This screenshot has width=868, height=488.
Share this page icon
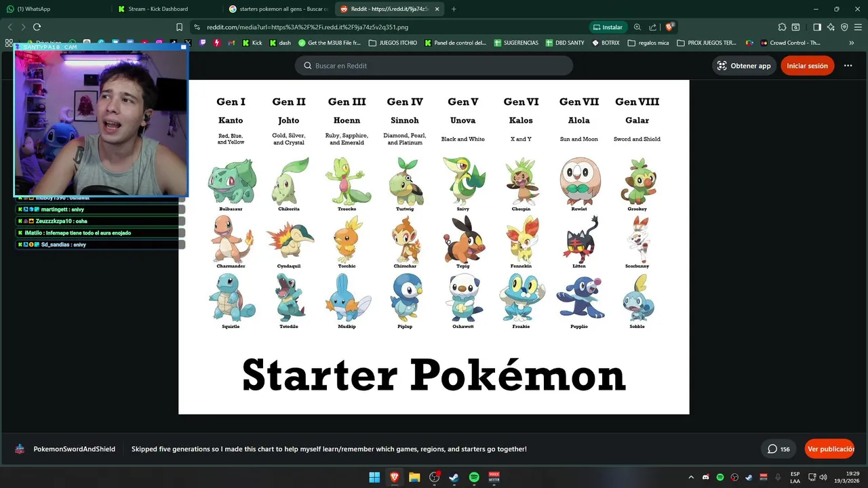pyautogui.click(x=652, y=27)
